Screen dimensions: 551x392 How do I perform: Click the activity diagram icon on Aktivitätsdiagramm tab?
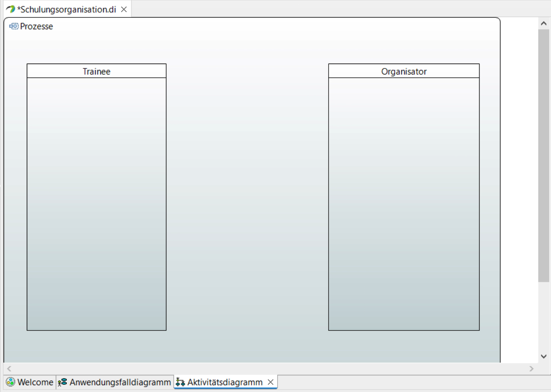pos(180,382)
